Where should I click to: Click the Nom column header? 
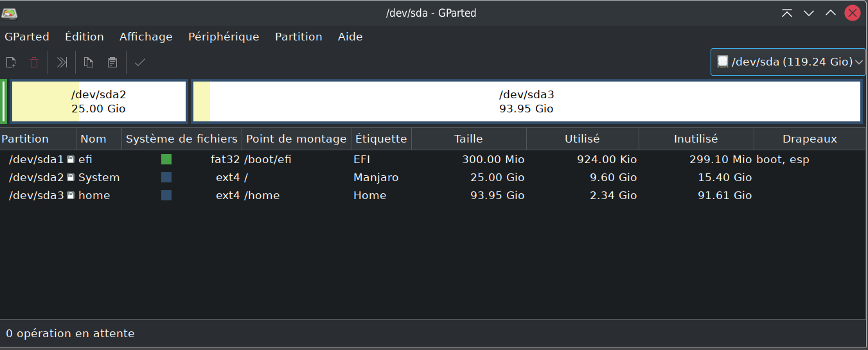[x=99, y=139]
